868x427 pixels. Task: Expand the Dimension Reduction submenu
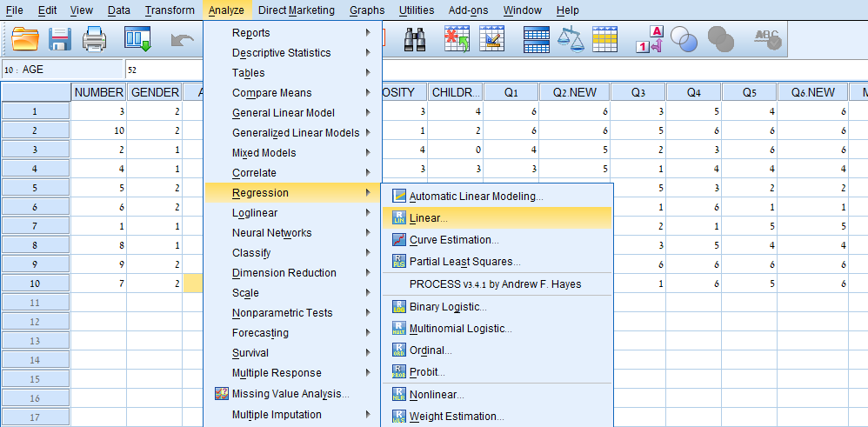pyautogui.click(x=284, y=273)
